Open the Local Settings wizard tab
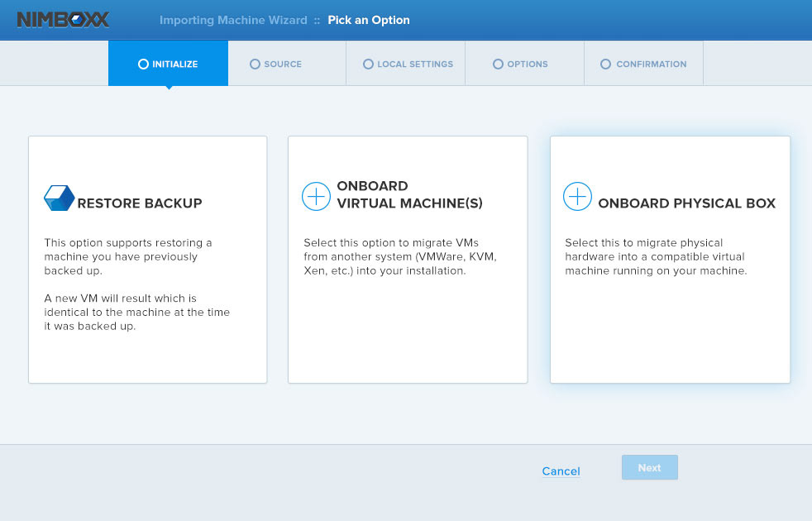 tap(406, 63)
